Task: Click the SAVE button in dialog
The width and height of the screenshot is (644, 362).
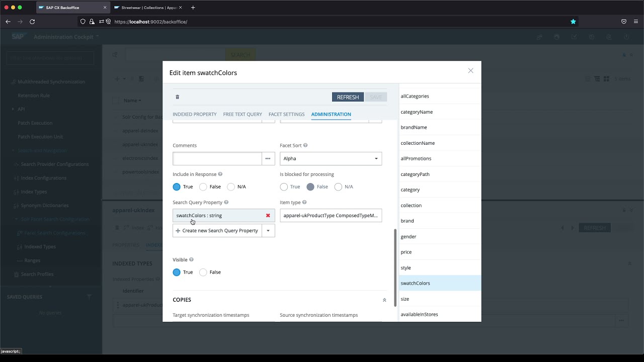Action: point(376,97)
